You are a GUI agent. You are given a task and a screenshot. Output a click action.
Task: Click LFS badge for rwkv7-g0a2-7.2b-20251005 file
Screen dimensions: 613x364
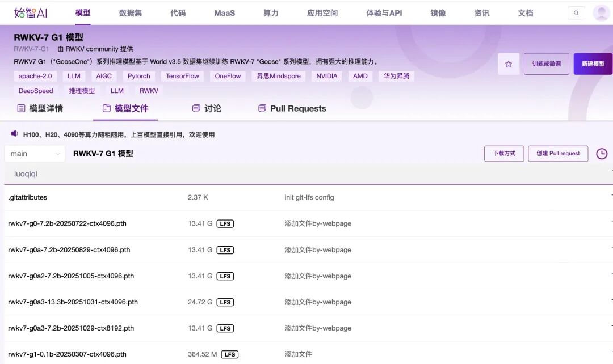tap(225, 276)
